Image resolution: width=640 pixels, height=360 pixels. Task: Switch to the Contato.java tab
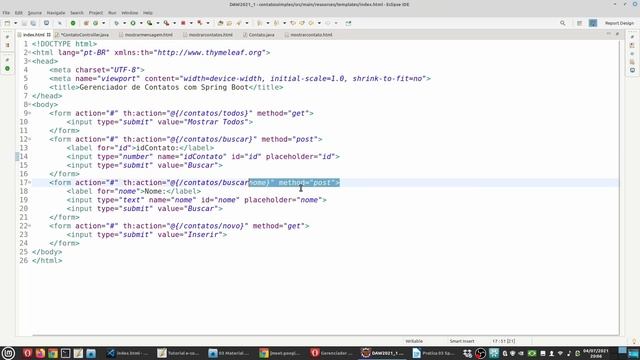pyautogui.click(x=259, y=35)
